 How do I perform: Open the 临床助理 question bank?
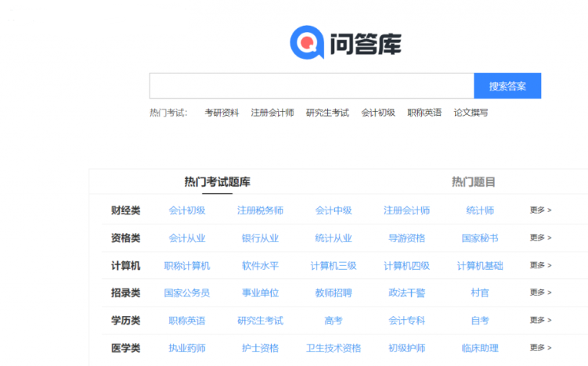(480, 348)
